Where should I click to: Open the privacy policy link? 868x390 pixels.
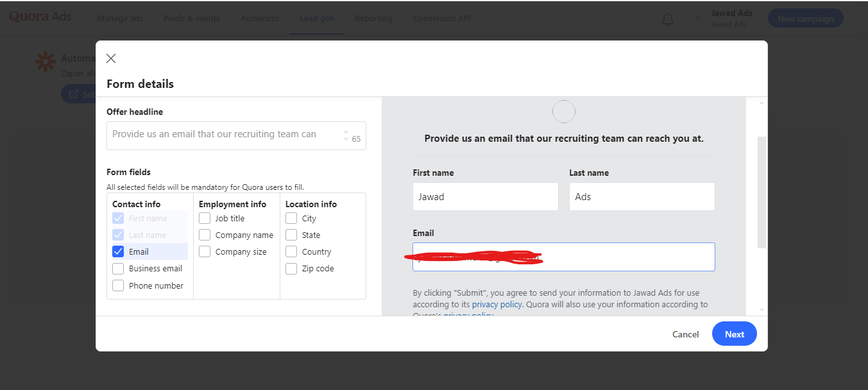coord(497,305)
